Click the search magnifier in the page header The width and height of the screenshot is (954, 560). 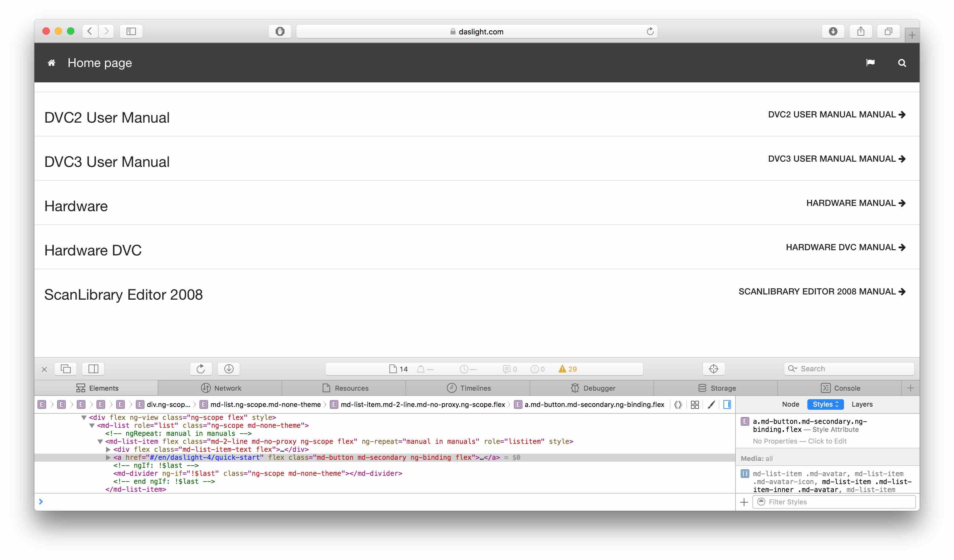point(902,63)
